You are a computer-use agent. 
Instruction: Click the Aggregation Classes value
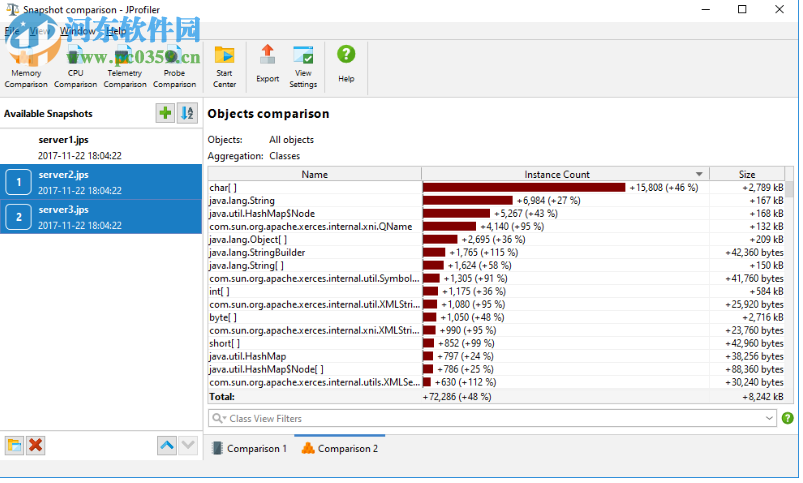tap(285, 156)
